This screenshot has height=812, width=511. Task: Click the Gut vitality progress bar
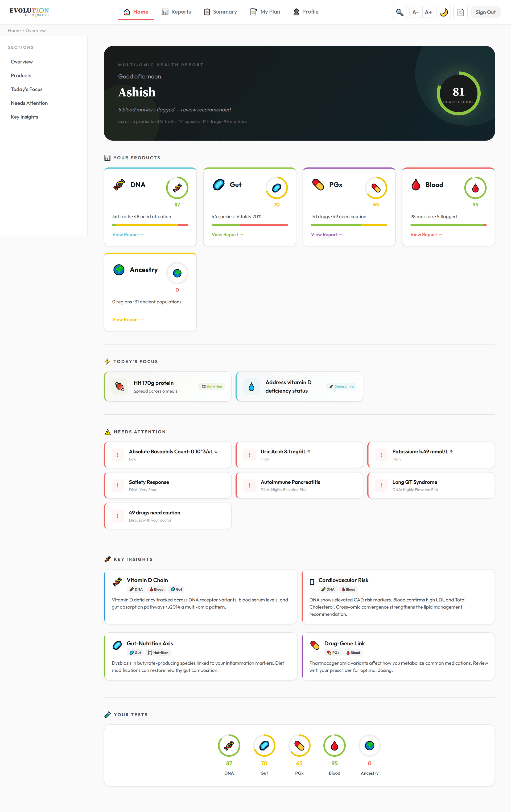click(249, 225)
